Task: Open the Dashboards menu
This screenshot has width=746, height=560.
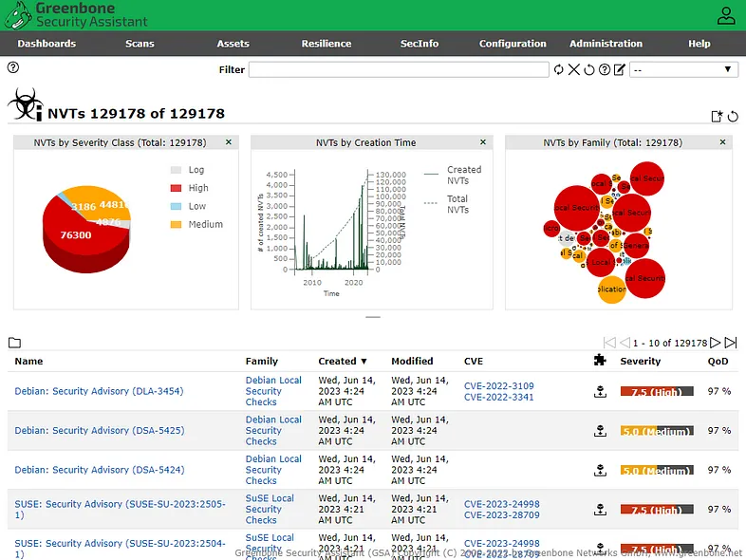Action: [x=47, y=44]
